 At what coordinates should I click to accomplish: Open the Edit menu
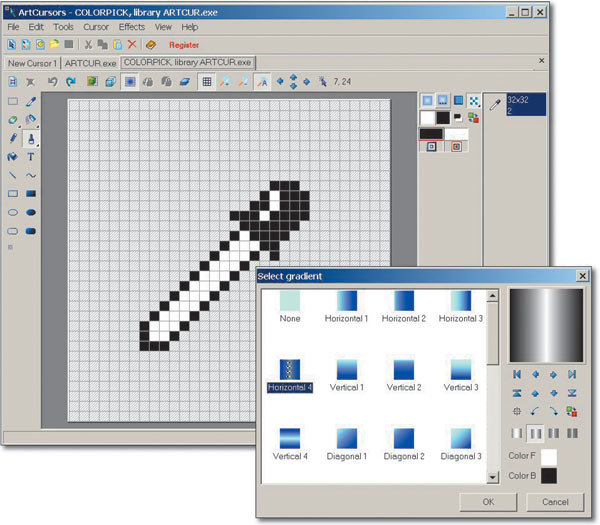[36, 27]
